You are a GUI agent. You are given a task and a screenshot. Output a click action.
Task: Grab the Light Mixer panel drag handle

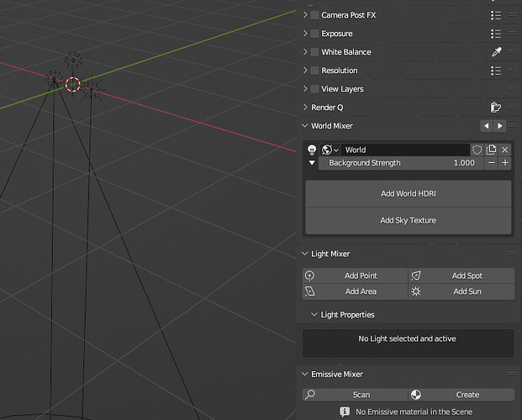click(x=513, y=254)
